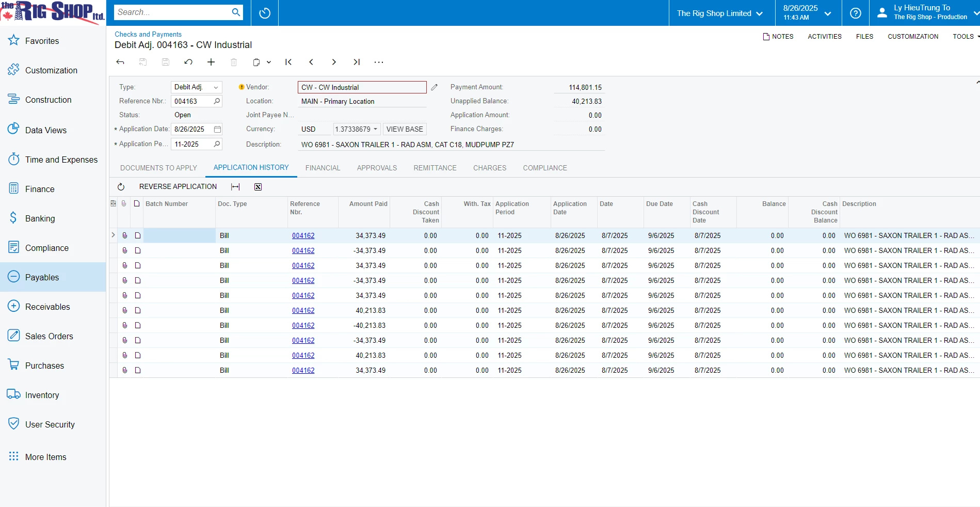Open the Reference Nbr. lookup magnifier
The height and width of the screenshot is (507, 980).
coord(217,101)
